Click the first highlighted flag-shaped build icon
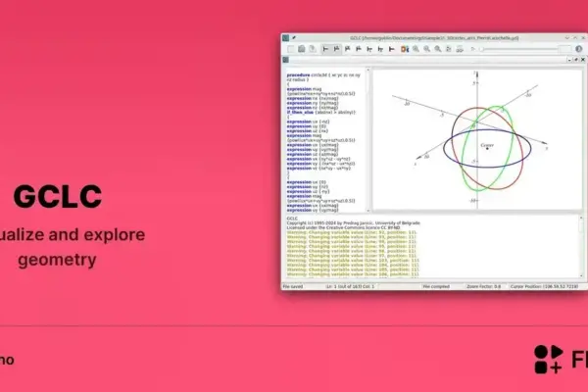The image size is (588, 392). 325,49
